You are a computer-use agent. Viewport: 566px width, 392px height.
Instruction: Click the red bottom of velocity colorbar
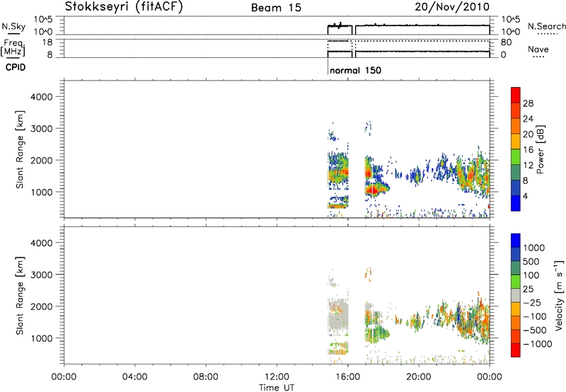(516, 350)
